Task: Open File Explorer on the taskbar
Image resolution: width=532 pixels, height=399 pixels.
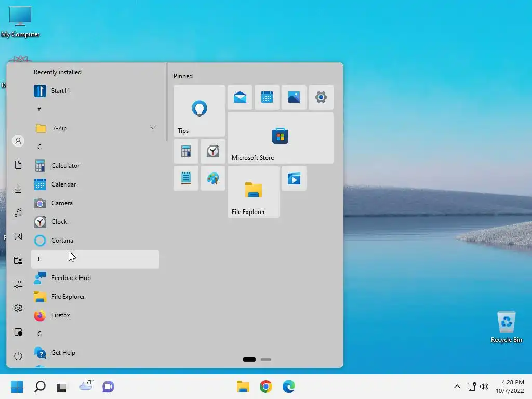Action: 243,387
